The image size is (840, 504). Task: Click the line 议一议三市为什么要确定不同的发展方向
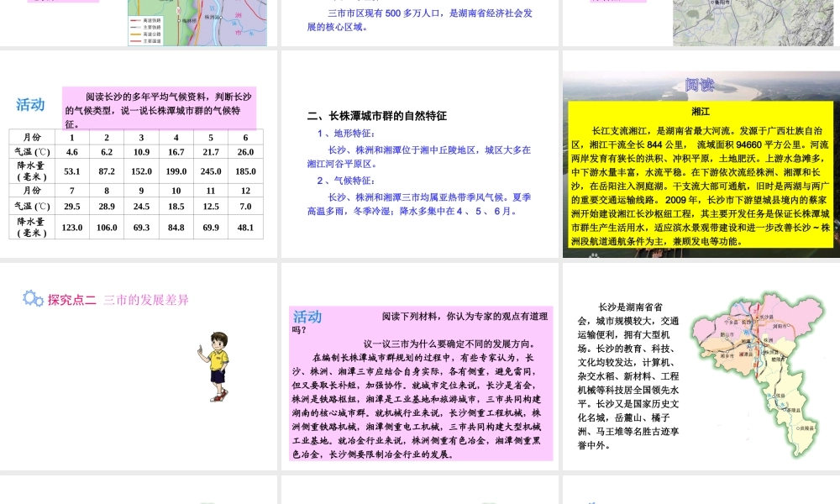449,344
